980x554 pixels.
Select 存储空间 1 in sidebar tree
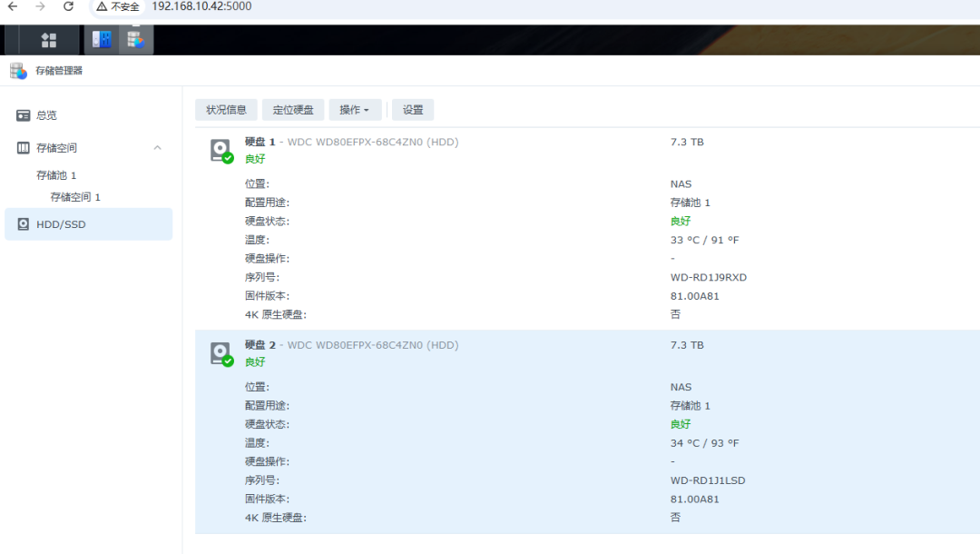(75, 197)
